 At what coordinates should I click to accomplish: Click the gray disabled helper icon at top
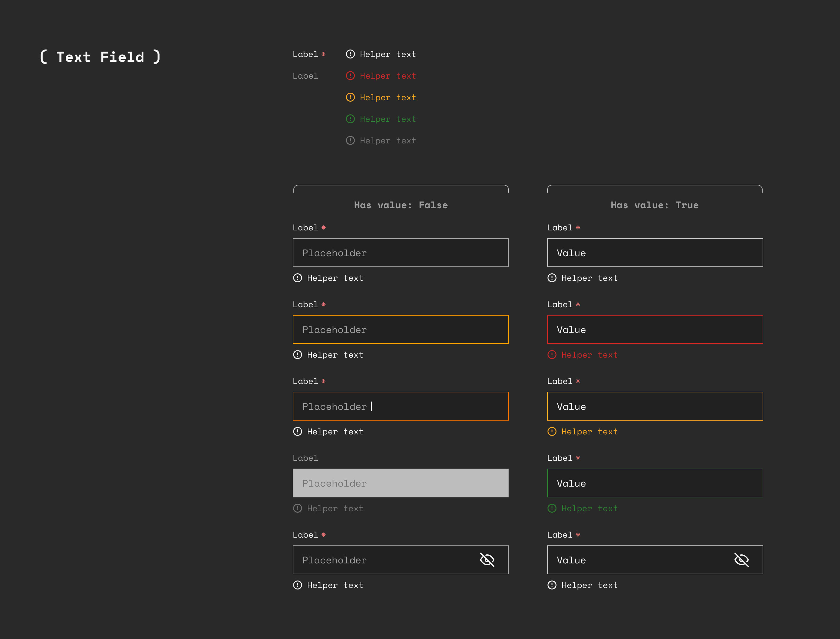[x=350, y=141]
